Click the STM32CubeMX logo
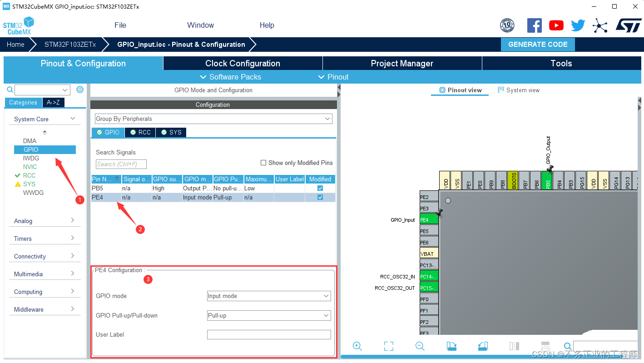 (x=19, y=25)
